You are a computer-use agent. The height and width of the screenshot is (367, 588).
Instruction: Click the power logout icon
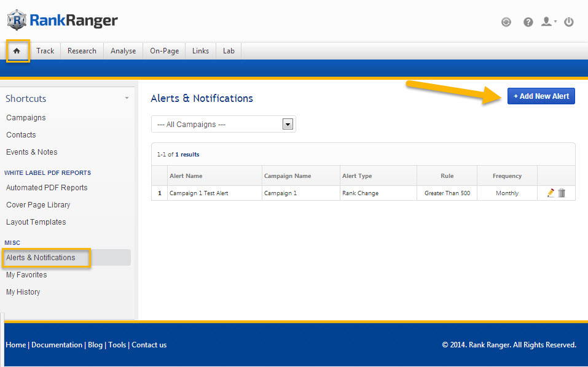(569, 22)
